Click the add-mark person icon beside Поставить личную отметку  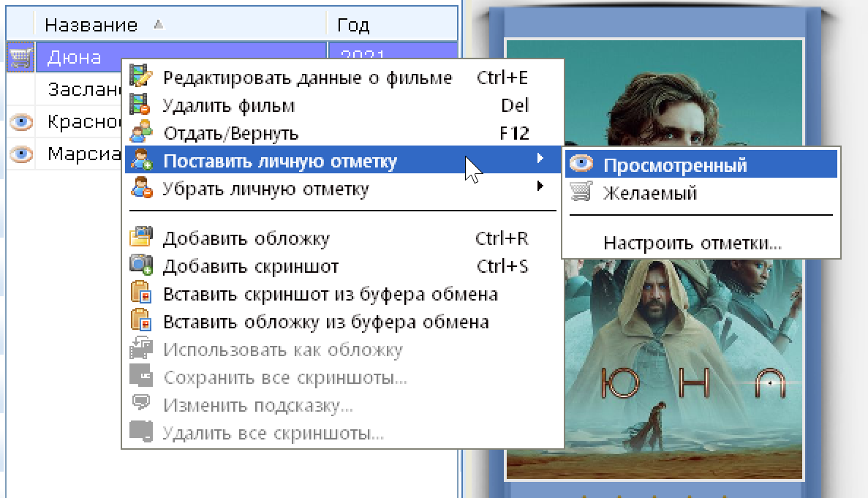pyautogui.click(x=140, y=160)
